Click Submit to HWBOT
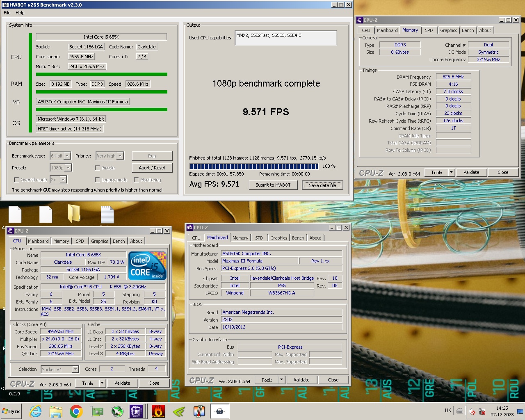This screenshot has width=525, height=420. tap(273, 185)
